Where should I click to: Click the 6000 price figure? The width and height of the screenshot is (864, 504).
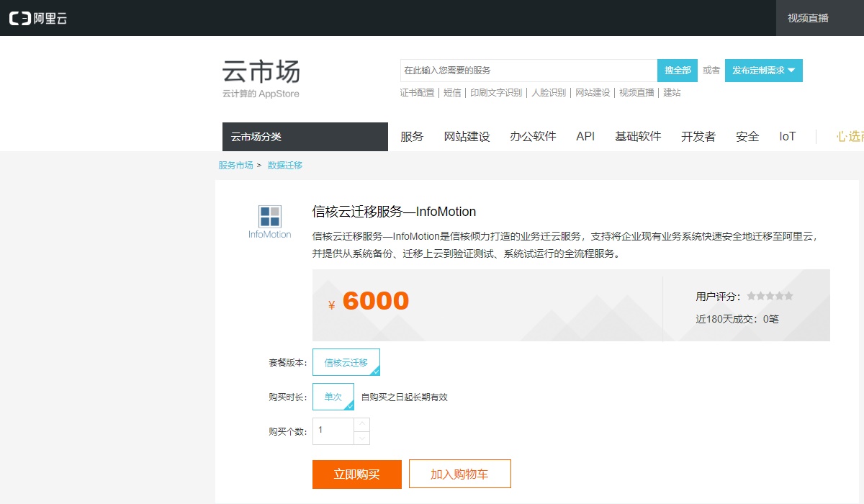[376, 301]
